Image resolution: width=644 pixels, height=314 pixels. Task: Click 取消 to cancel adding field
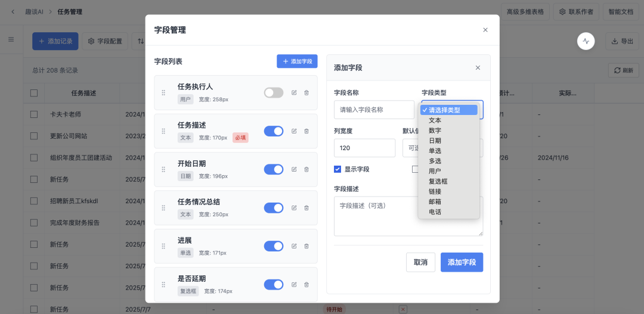[x=420, y=262]
